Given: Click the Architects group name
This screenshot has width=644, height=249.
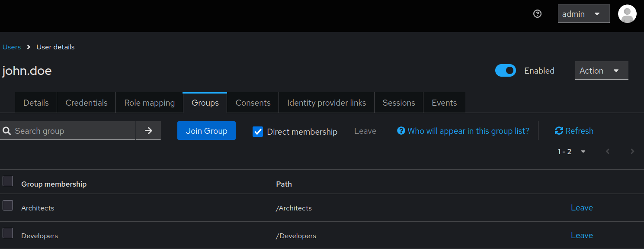Looking at the screenshot, I should pos(38,208).
